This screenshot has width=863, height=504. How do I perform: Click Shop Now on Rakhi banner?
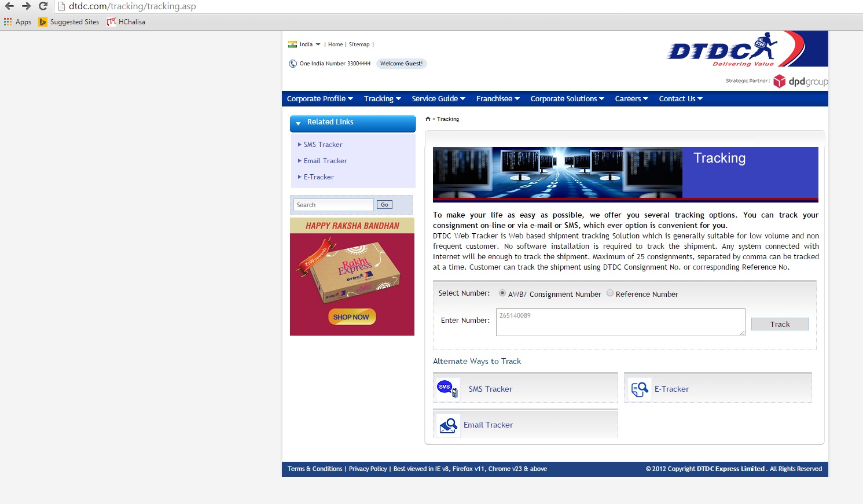pos(351,317)
